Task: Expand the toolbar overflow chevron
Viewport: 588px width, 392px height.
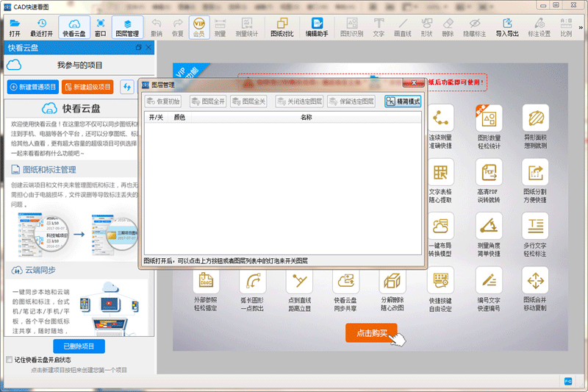Action: (582, 28)
